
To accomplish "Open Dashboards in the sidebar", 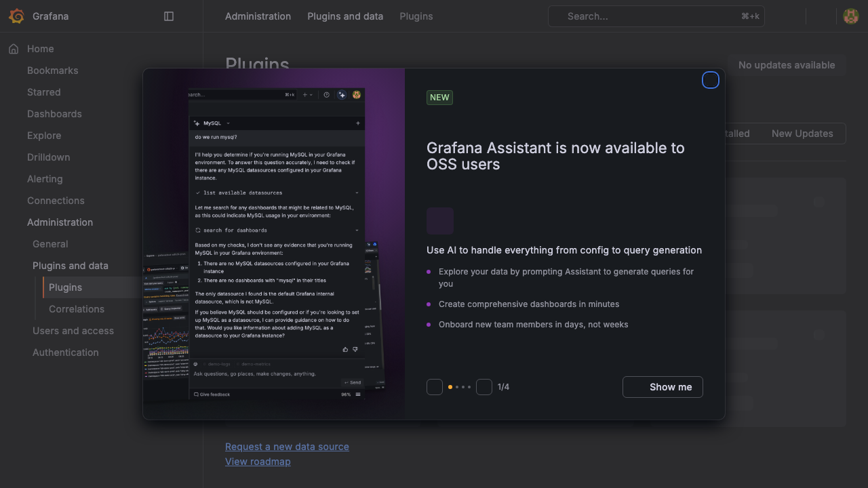I will pos(54,114).
